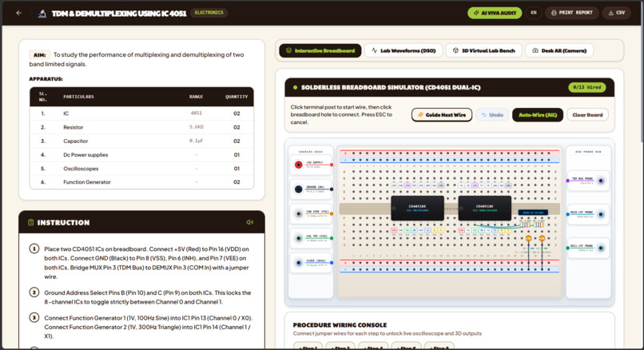Click the 0/13 Wired progress badge
This screenshot has height=350, width=644.
coord(587,87)
